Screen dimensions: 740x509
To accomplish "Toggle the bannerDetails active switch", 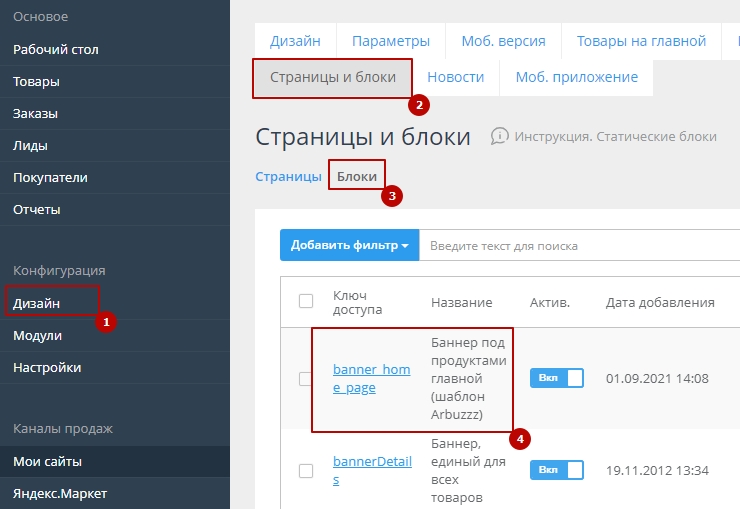I will coord(555,469).
